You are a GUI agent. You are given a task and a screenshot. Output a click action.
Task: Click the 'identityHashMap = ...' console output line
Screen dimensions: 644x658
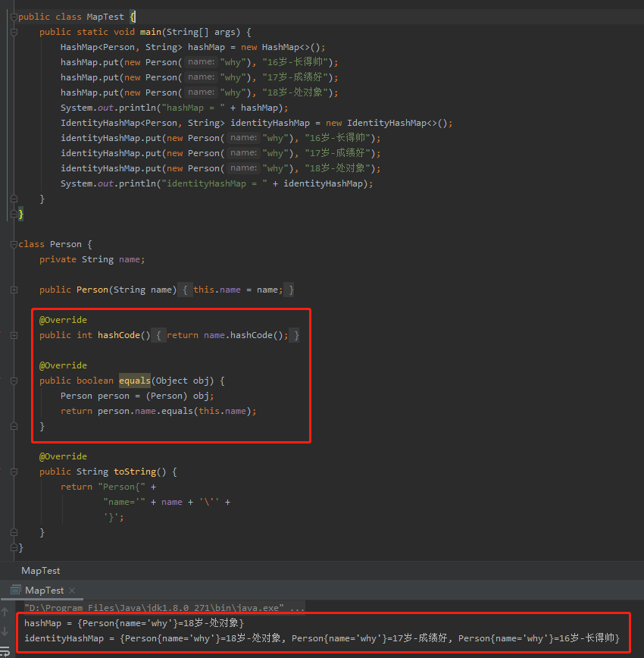(x=322, y=638)
